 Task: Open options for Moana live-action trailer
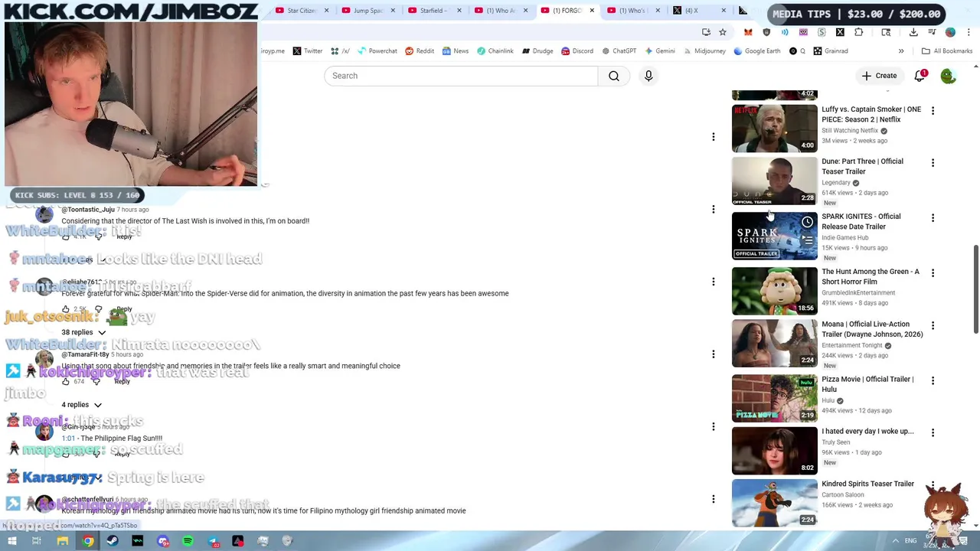point(933,326)
